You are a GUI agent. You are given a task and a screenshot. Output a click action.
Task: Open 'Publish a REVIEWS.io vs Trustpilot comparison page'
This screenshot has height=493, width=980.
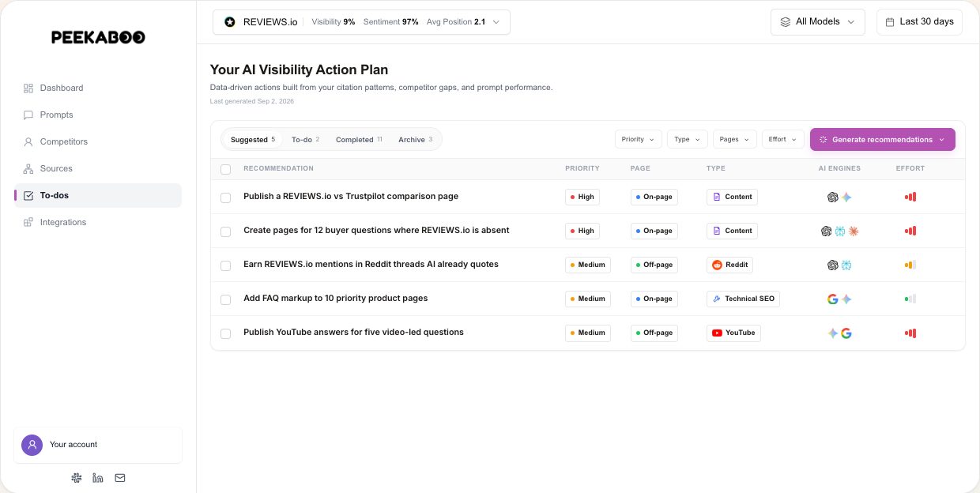[x=351, y=196]
